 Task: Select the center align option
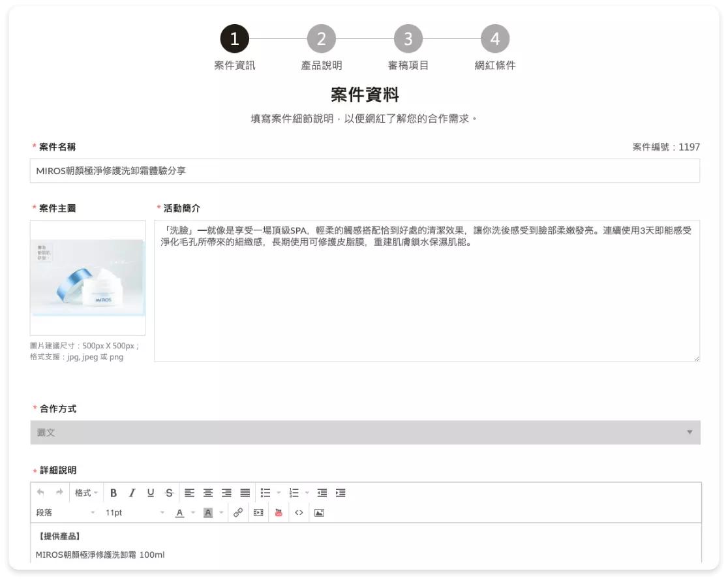click(x=207, y=493)
